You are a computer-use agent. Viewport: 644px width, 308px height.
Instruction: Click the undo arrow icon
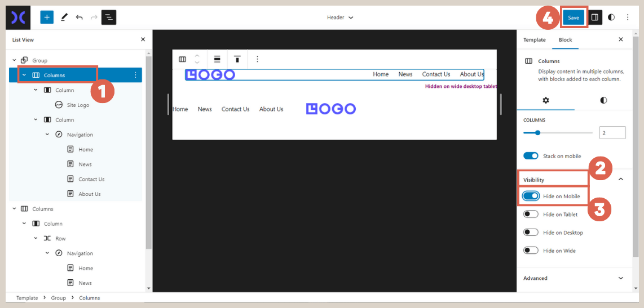click(x=79, y=17)
